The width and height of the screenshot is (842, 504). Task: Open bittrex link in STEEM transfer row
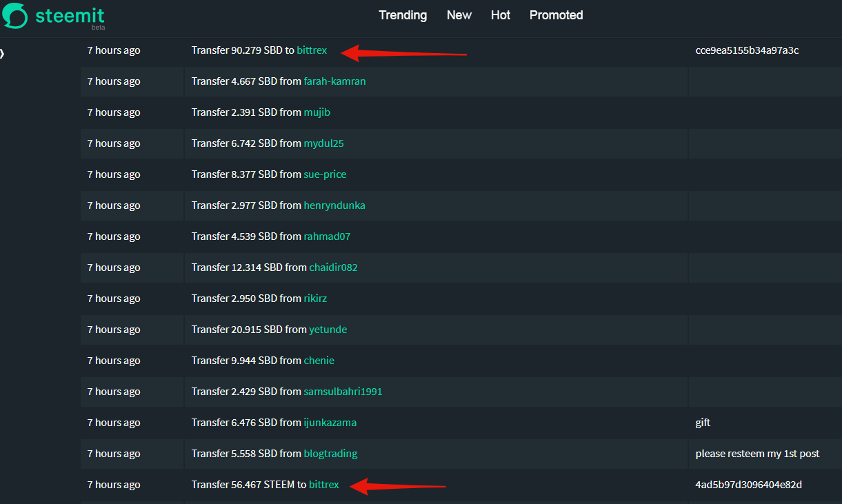click(324, 485)
